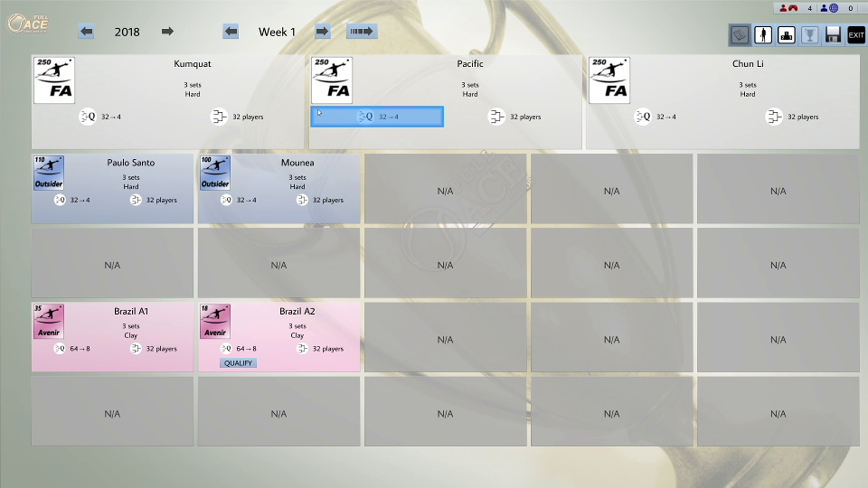The image size is (868, 488).
Task: Click the Paulo Santo Outsider badge
Action: (49, 173)
